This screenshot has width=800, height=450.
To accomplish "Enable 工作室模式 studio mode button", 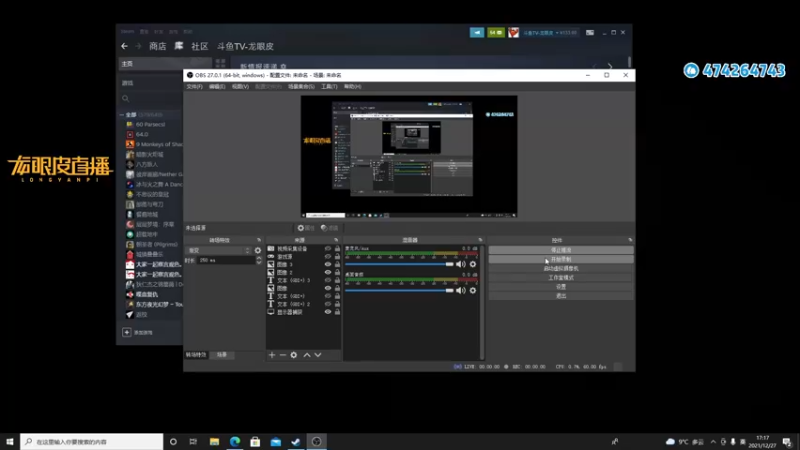I will point(561,278).
